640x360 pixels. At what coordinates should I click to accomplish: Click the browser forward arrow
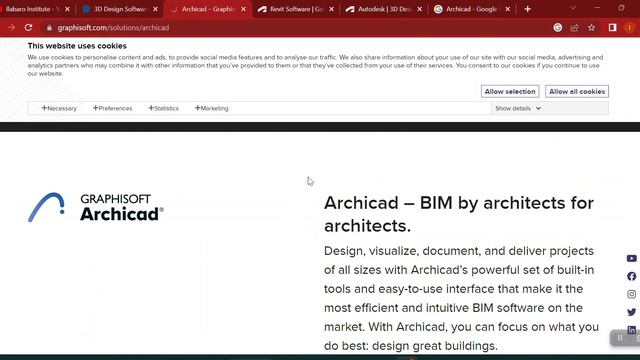[11, 28]
